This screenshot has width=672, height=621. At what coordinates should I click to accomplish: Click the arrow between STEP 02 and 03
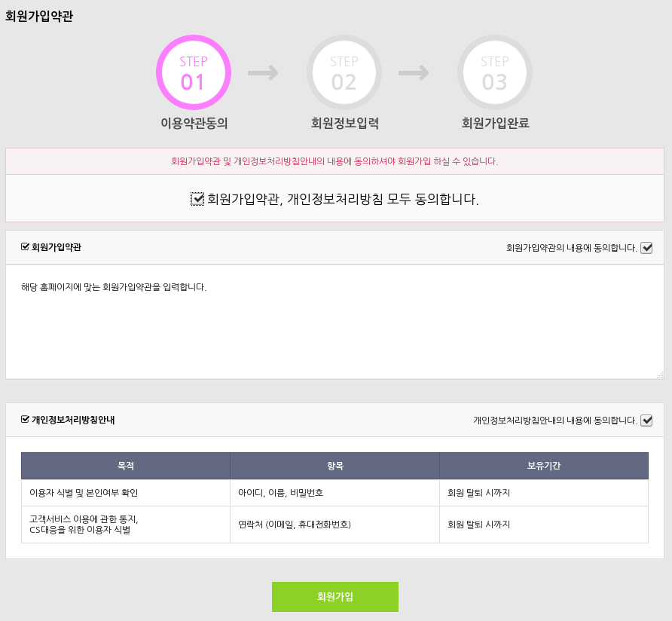point(414,72)
